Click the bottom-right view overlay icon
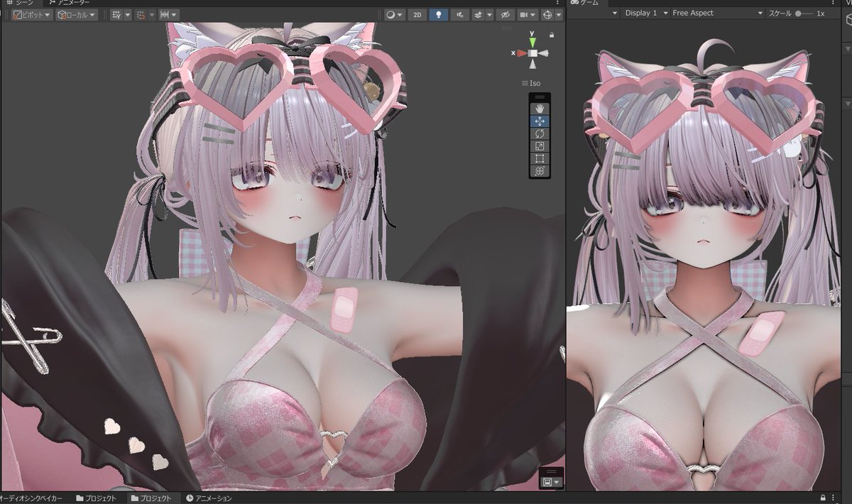The image size is (852, 504). coord(548,482)
